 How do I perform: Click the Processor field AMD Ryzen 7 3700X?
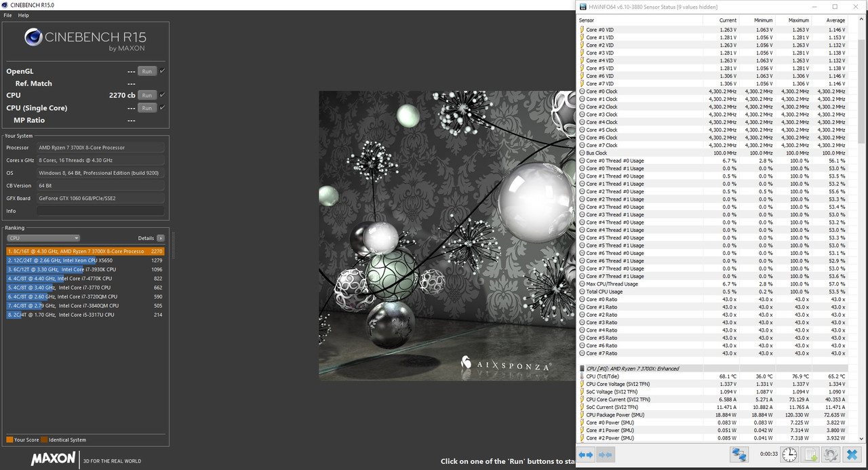(x=100, y=147)
